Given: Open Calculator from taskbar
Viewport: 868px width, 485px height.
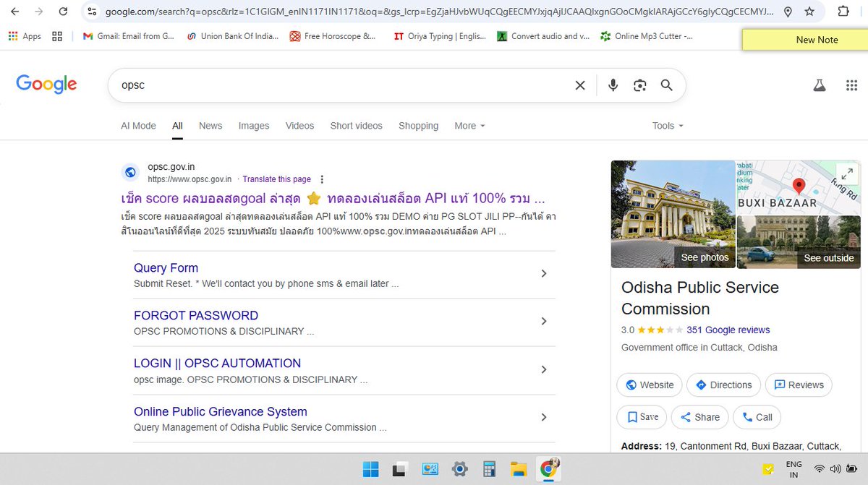Looking at the screenshot, I should coord(489,470).
